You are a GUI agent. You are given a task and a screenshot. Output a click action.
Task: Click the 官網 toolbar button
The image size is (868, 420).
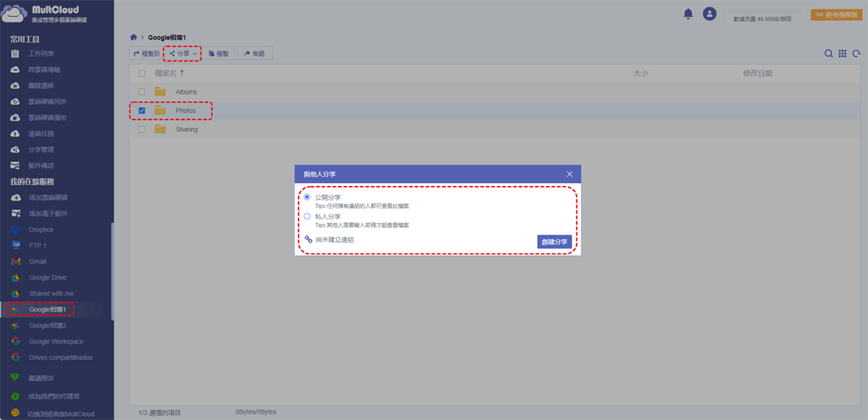coord(254,54)
